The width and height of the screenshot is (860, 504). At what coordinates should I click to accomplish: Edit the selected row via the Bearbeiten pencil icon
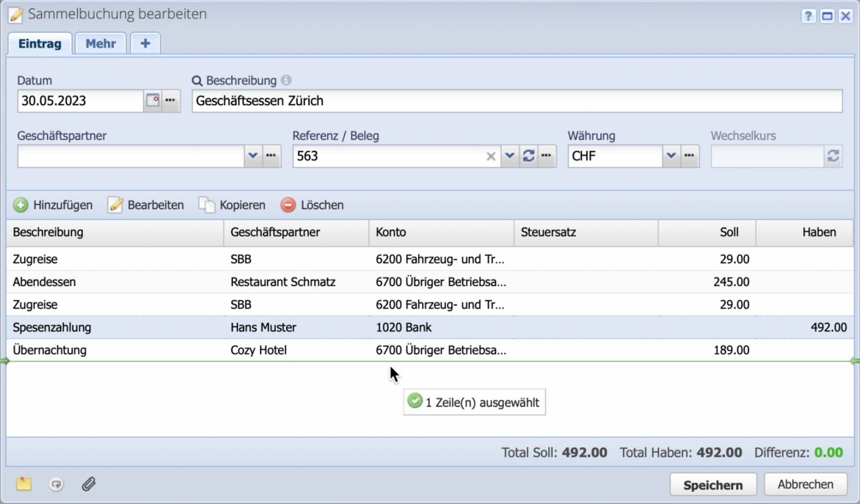[115, 205]
